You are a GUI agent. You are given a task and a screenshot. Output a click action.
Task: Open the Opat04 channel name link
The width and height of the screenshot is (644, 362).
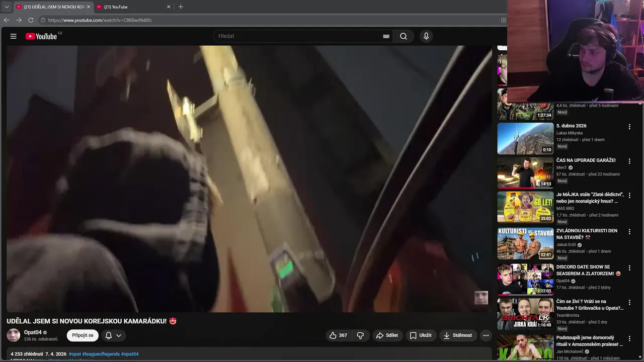(33, 332)
